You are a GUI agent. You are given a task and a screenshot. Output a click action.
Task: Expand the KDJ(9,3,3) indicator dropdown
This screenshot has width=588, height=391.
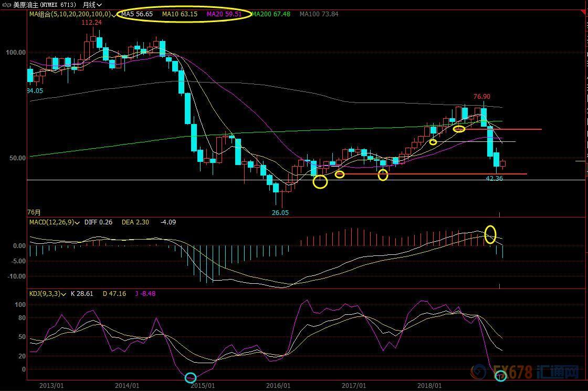pyautogui.click(x=64, y=294)
